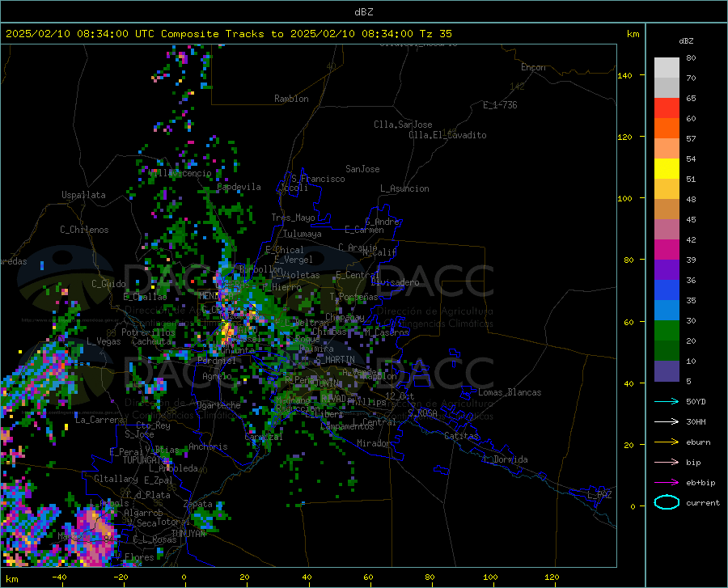Pick the dark orange swatch below 60
Screen dimensions: 728x588
(667, 129)
